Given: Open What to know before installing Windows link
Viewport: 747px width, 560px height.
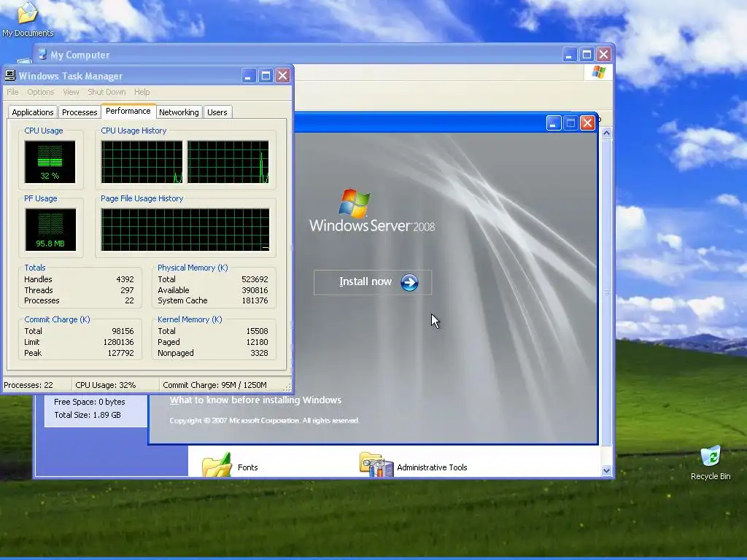Looking at the screenshot, I should click(255, 400).
